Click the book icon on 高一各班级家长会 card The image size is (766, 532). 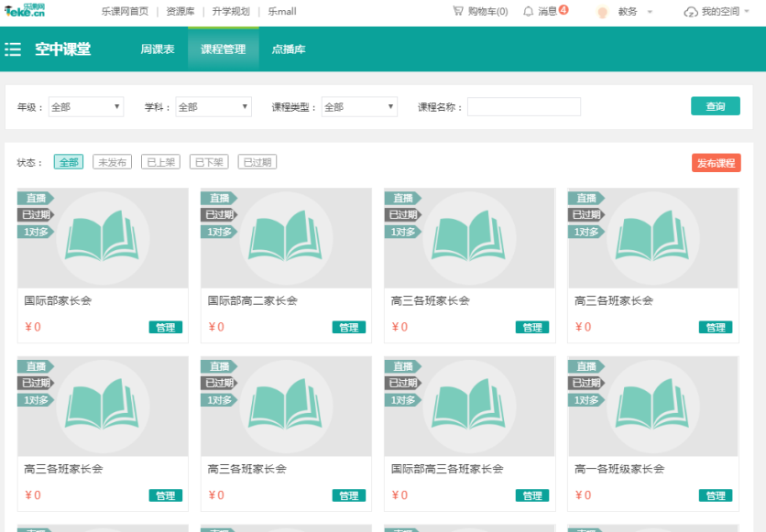(x=652, y=404)
